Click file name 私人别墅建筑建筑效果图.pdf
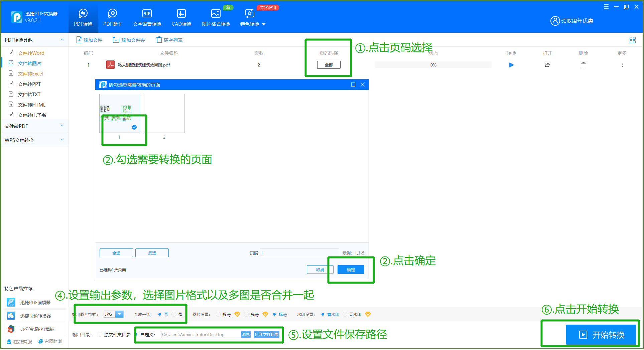644x350 pixels. (x=144, y=65)
